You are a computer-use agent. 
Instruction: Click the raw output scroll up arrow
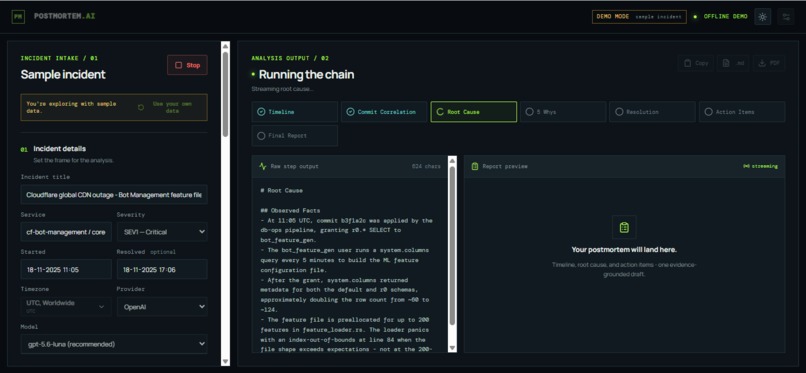(452, 160)
